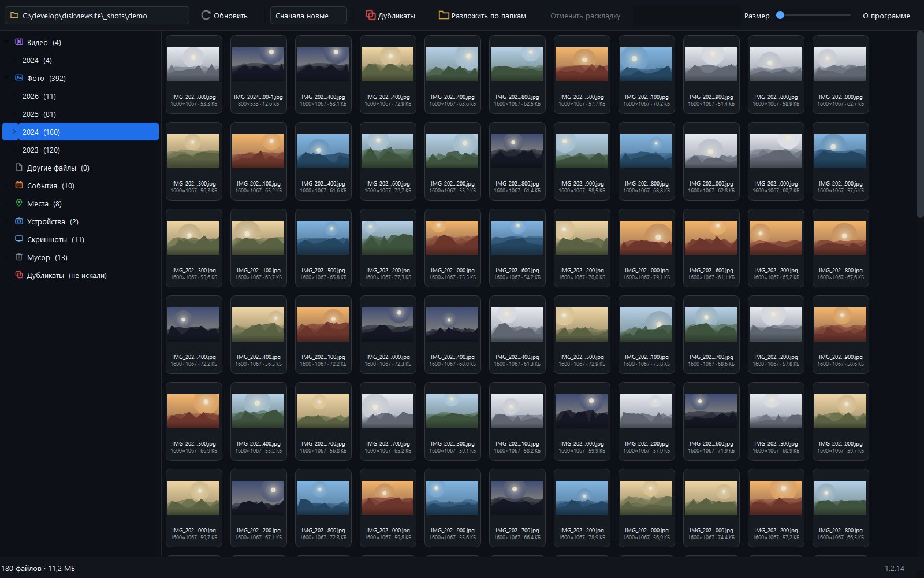The image size is (924, 578).
Task: Click the status text 180 файлов · 11,2 МБ
Action: click(x=38, y=568)
